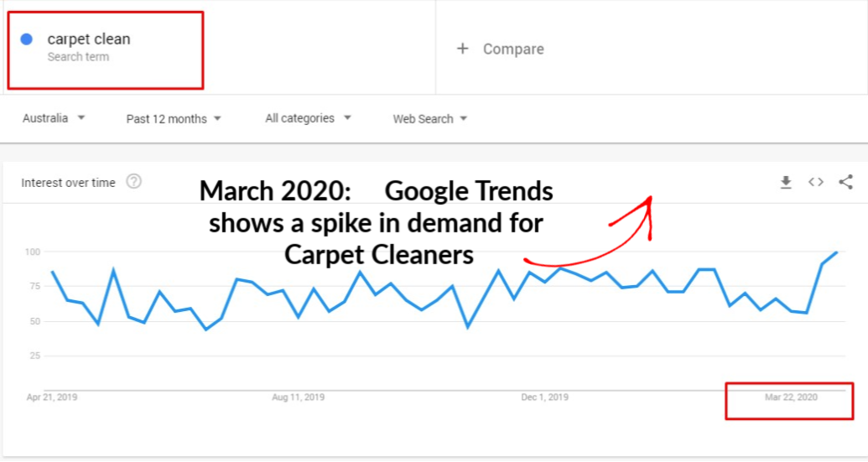Expand the All categories dropdown
This screenshot has width=868, height=462.
click(x=308, y=118)
